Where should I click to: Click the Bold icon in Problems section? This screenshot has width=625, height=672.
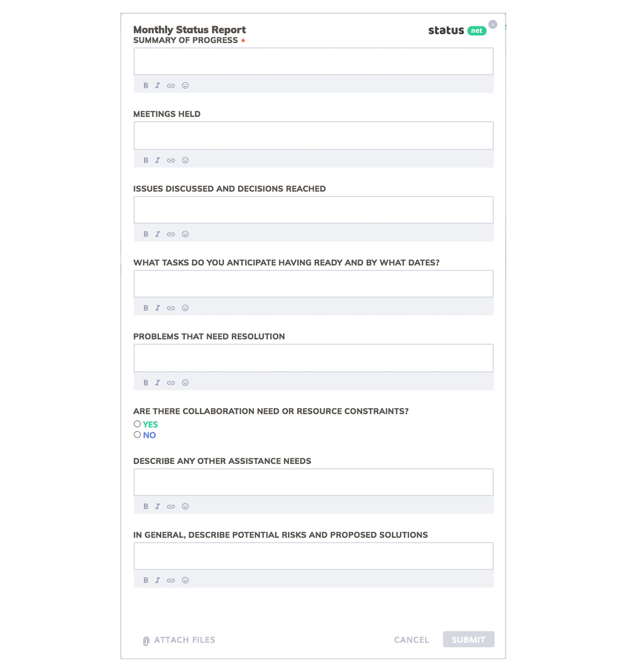pos(146,382)
